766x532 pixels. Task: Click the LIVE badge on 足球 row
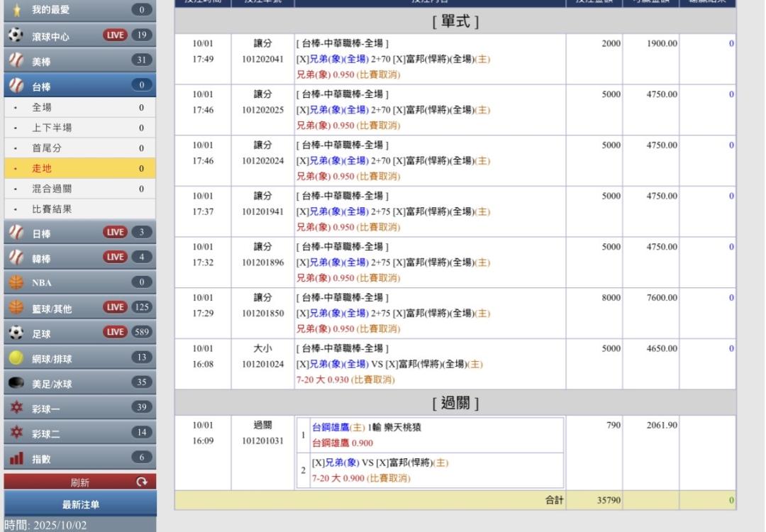tap(115, 333)
